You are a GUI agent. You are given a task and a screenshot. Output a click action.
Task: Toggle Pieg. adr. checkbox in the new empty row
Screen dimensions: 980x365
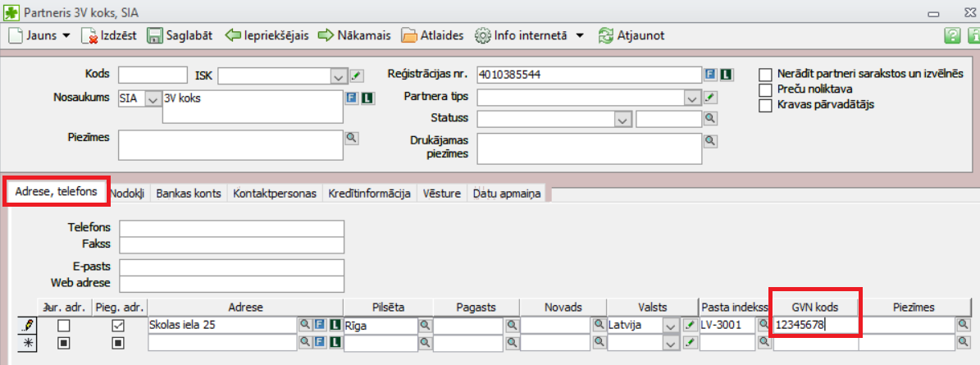coord(117,343)
